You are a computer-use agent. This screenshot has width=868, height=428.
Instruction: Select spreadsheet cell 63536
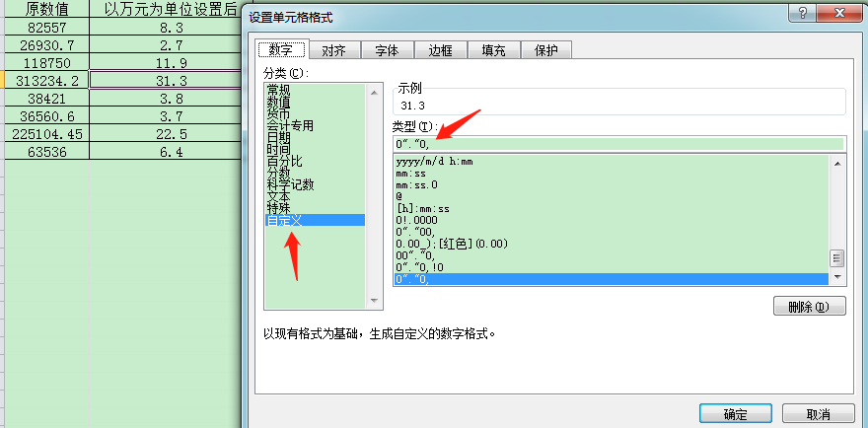[x=46, y=152]
